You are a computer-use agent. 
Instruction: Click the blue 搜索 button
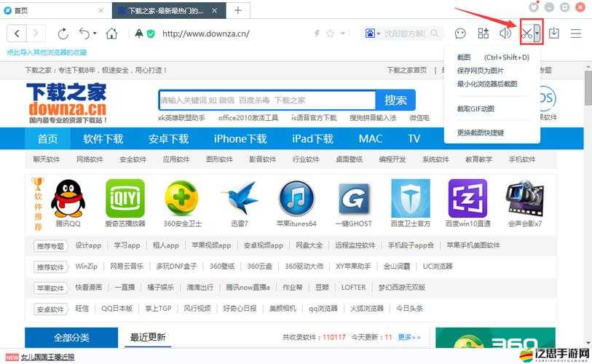click(x=395, y=100)
